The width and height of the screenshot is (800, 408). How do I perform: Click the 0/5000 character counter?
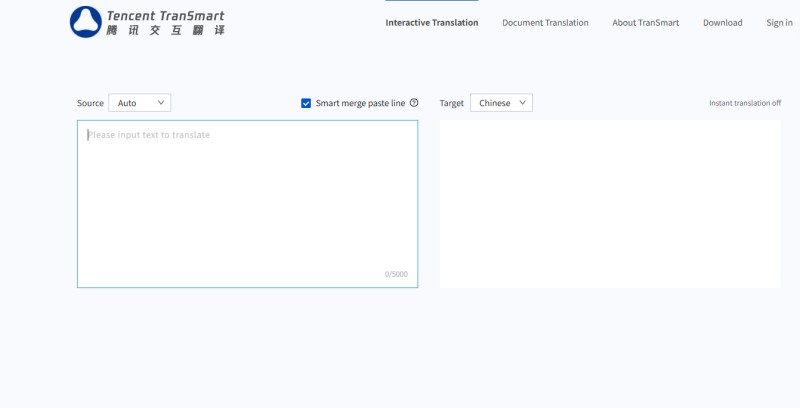click(396, 274)
